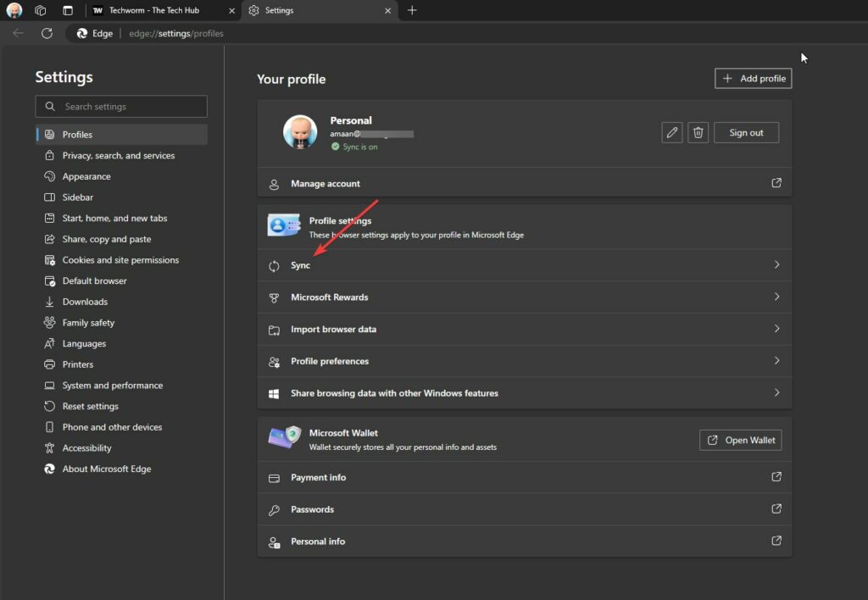Click the browser back arrow
Viewport: 868px width, 600px height.
click(x=19, y=33)
